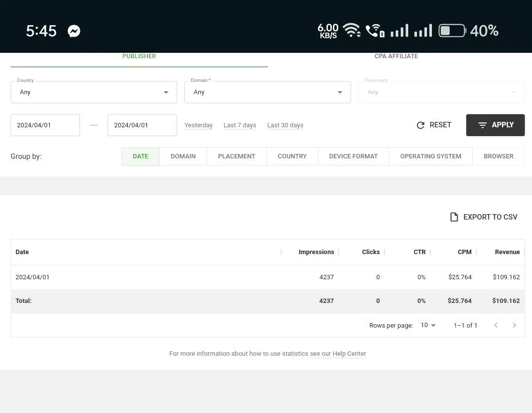Click the 1–1 of 1 pagination text
Viewport: 532px width, 413px height.
coord(465,325)
